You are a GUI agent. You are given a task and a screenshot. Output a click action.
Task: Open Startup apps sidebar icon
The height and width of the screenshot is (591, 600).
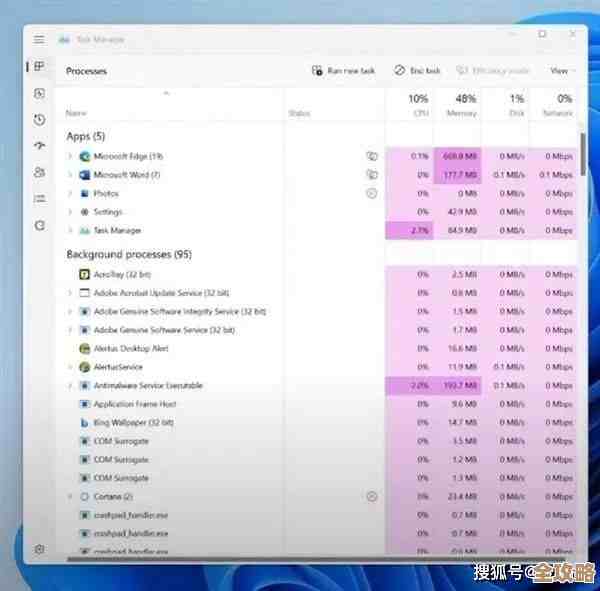pos(39,146)
